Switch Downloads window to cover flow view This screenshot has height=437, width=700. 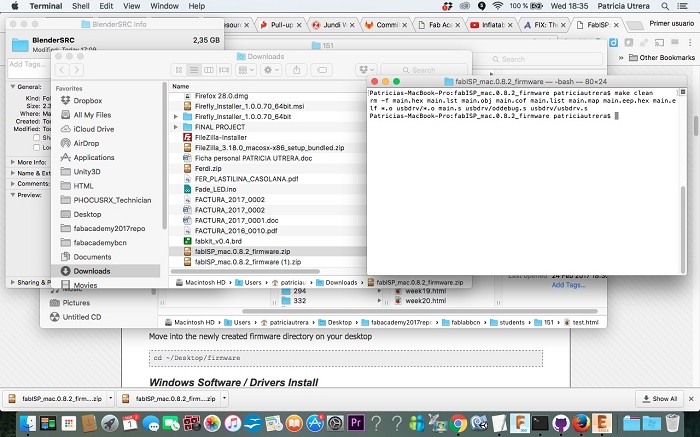[224, 70]
